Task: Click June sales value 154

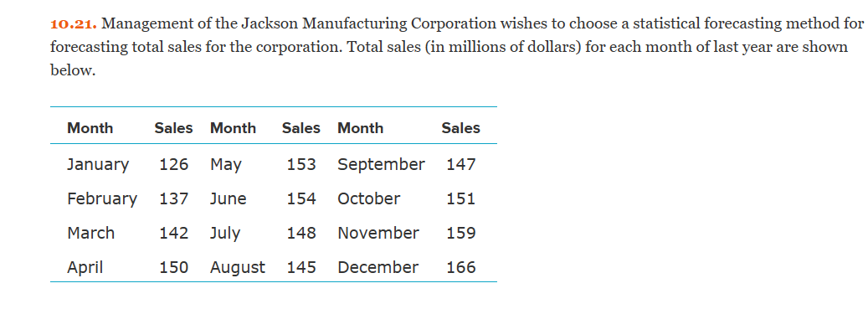Action: click(x=301, y=198)
